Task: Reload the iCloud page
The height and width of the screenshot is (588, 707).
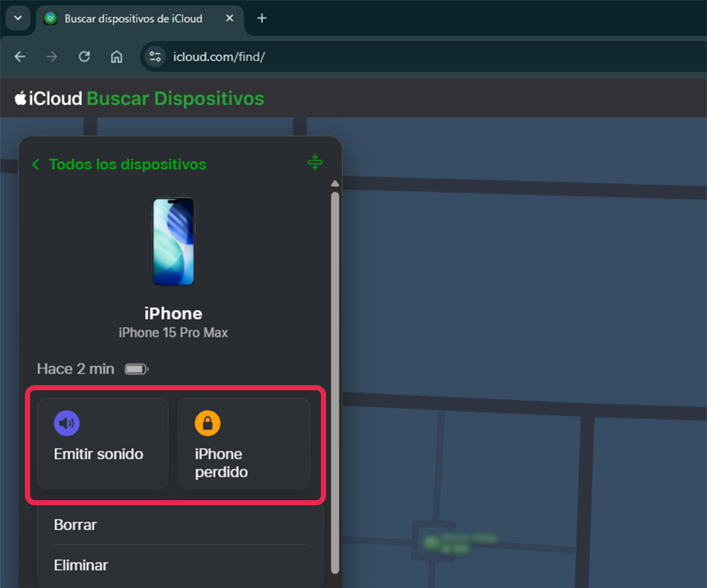Action: click(x=84, y=56)
